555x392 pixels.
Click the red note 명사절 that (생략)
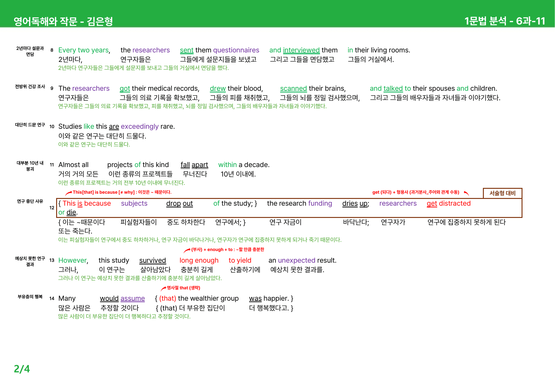183,288
